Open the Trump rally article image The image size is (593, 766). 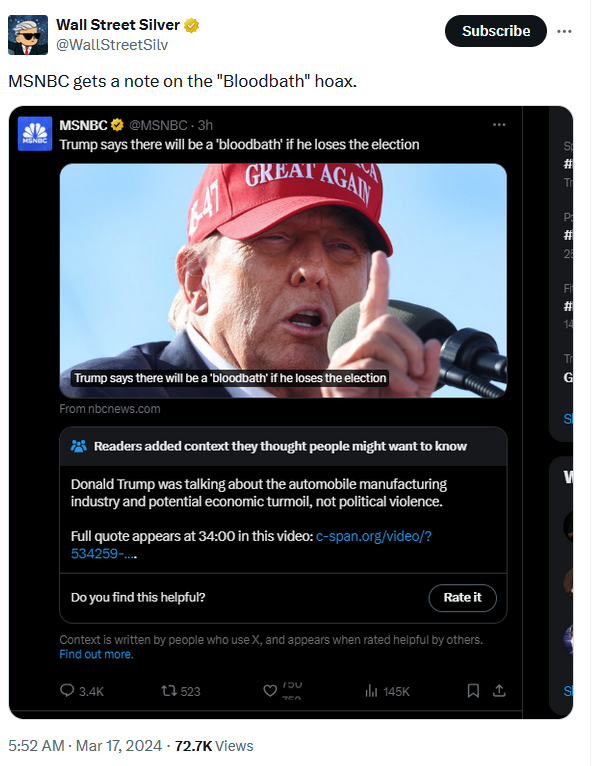click(283, 280)
